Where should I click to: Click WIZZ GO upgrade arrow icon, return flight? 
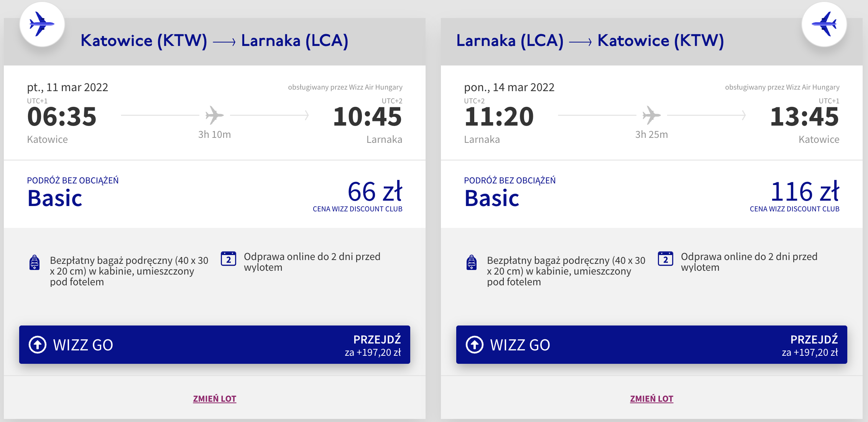tap(475, 345)
